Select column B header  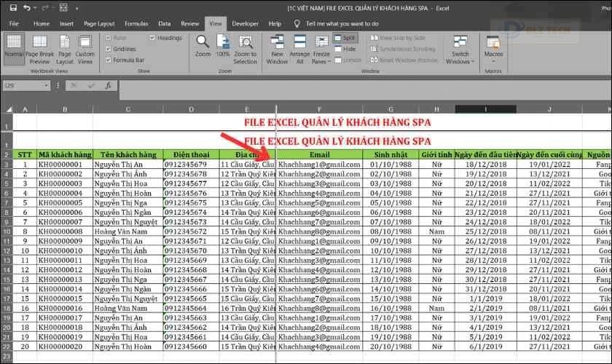point(65,109)
